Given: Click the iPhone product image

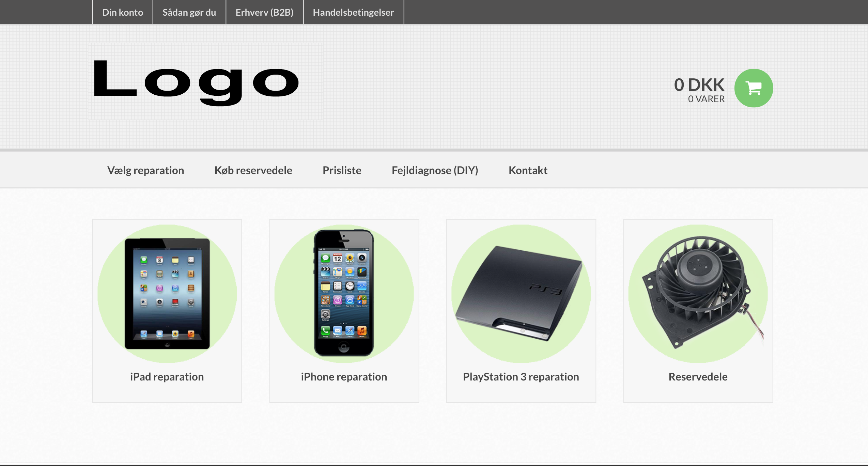Looking at the screenshot, I should pyautogui.click(x=344, y=294).
